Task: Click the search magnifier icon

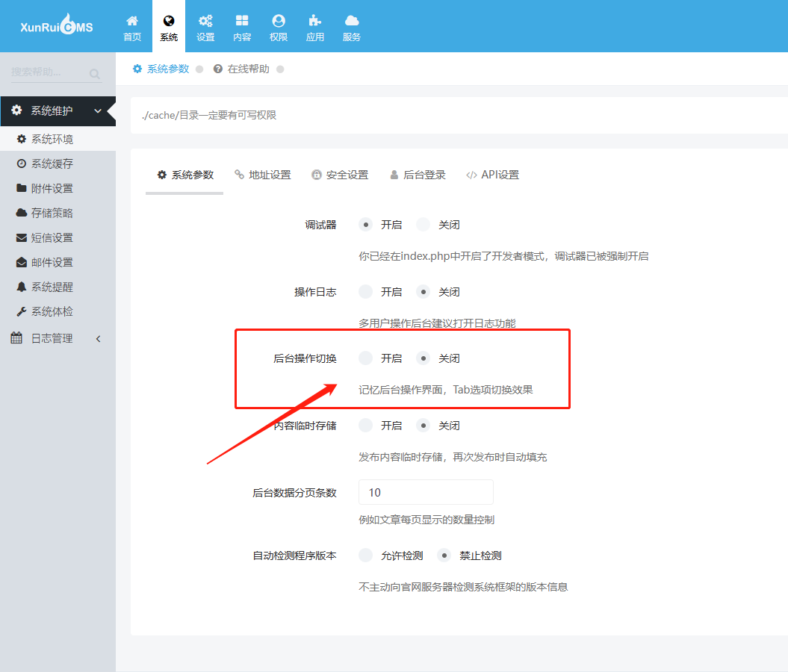Action: point(94,74)
